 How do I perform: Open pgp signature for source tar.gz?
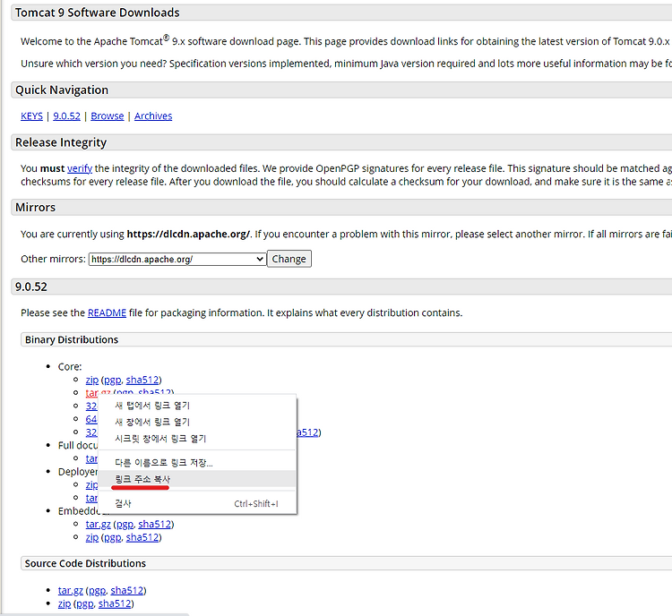tap(98, 591)
